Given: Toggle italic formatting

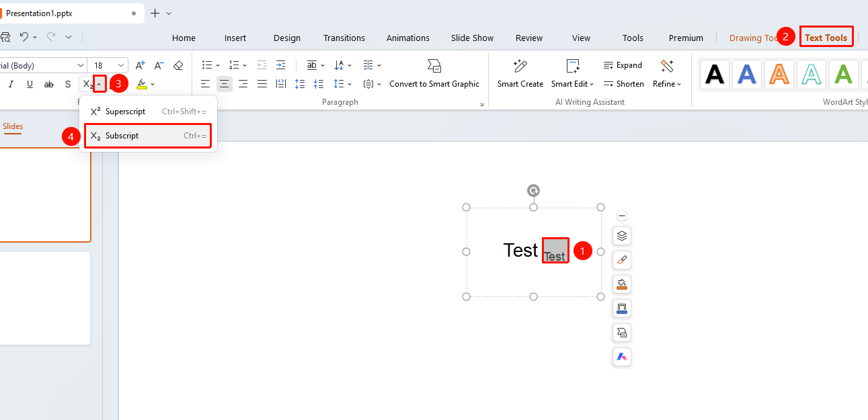Looking at the screenshot, I should (11, 84).
